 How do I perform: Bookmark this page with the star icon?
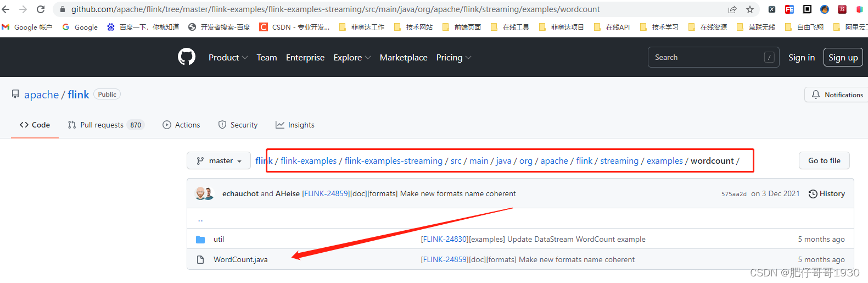pyautogui.click(x=750, y=9)
